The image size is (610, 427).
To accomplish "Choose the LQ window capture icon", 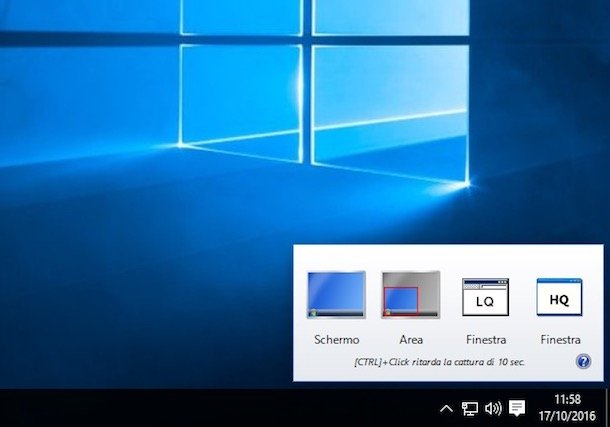I will [x=485, y=297].
